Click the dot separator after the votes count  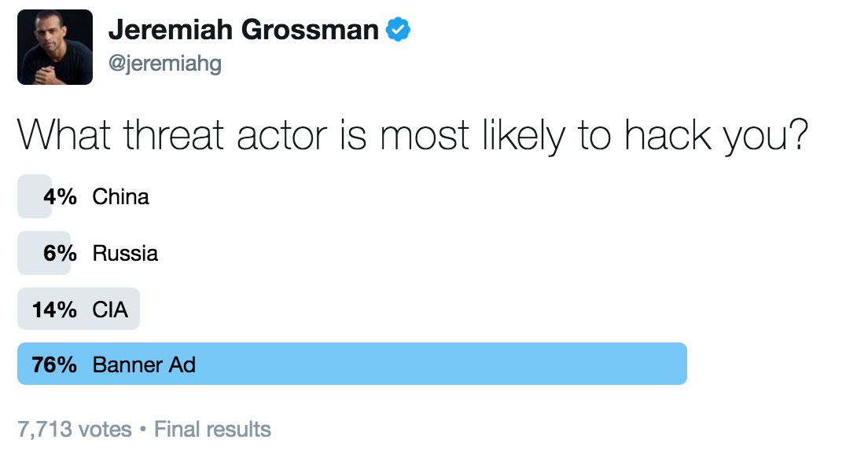coord(142,430)
